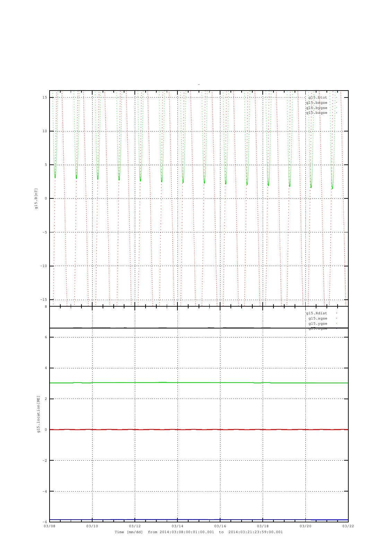
Task: Click the -10 tick on the g15.B axis
Action: 43,266
